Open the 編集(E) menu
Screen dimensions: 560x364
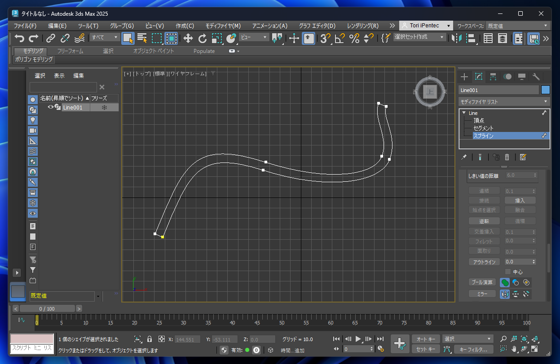pos(57,26)
